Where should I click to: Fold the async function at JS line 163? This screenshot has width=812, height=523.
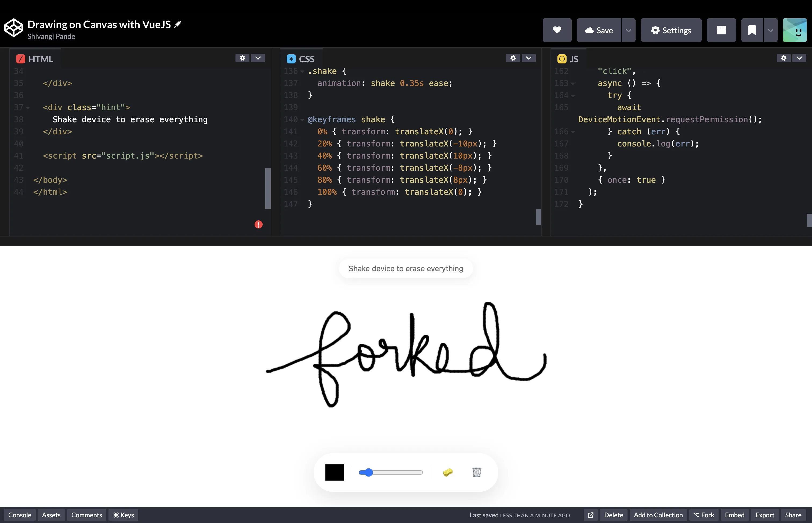(573, 84)
